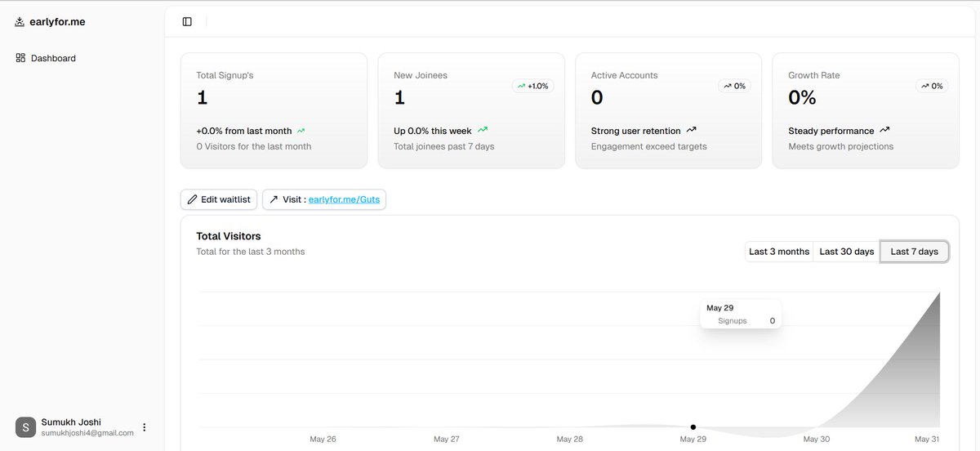Click '0 Visitors for the last month' text
The image size is (980, 451).
click(x=254, y=146)
